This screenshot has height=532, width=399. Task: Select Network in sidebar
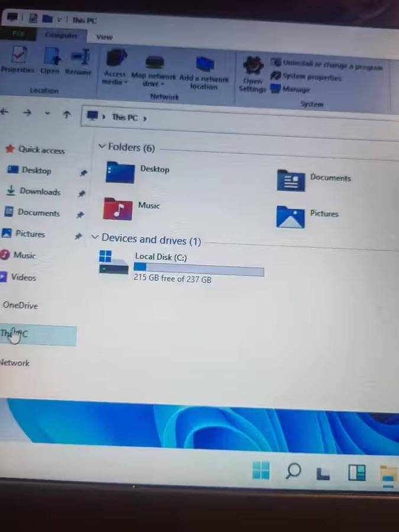[x=15, y=363]
